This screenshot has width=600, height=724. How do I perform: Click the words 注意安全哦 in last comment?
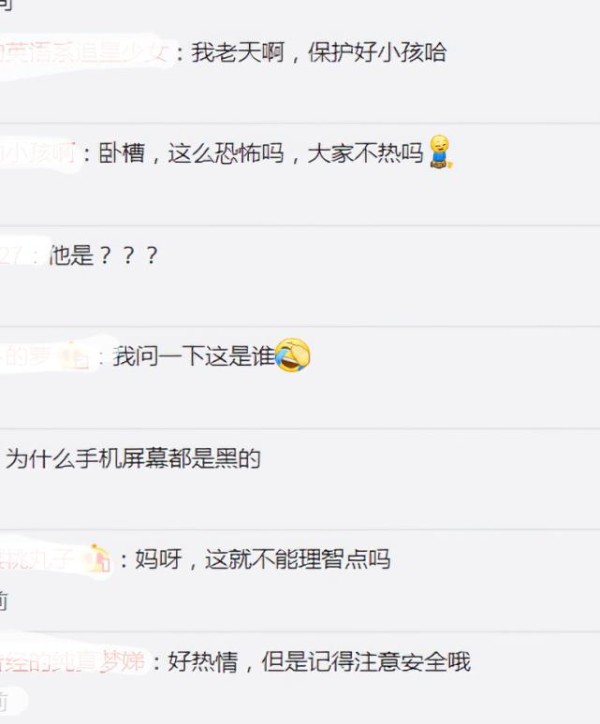point(412,661)
